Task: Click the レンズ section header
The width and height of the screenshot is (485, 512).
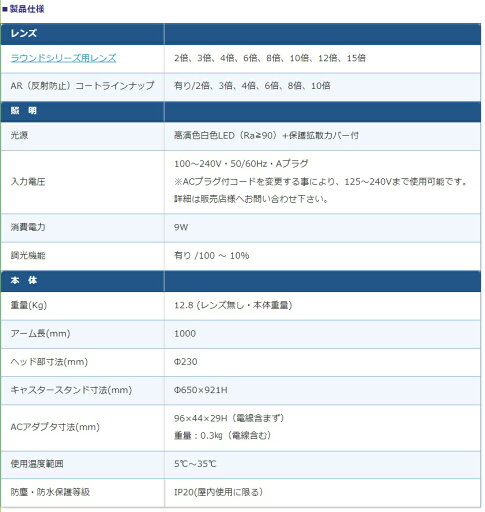Action: 23,33
